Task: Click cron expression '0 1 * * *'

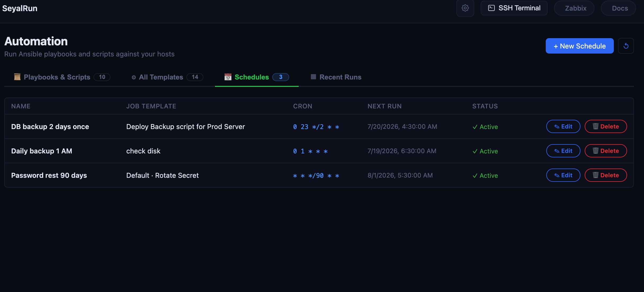Action: [x=310, y=151]
